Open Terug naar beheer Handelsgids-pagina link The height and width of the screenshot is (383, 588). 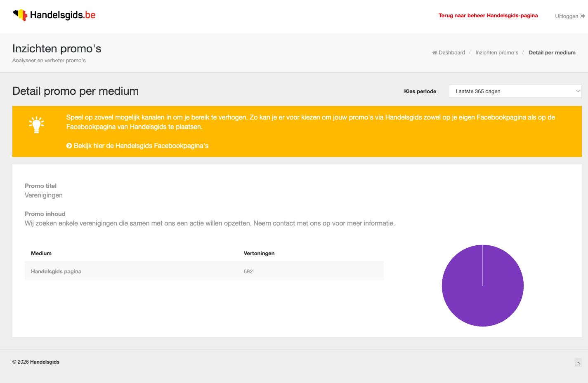(x=488, y=16)
